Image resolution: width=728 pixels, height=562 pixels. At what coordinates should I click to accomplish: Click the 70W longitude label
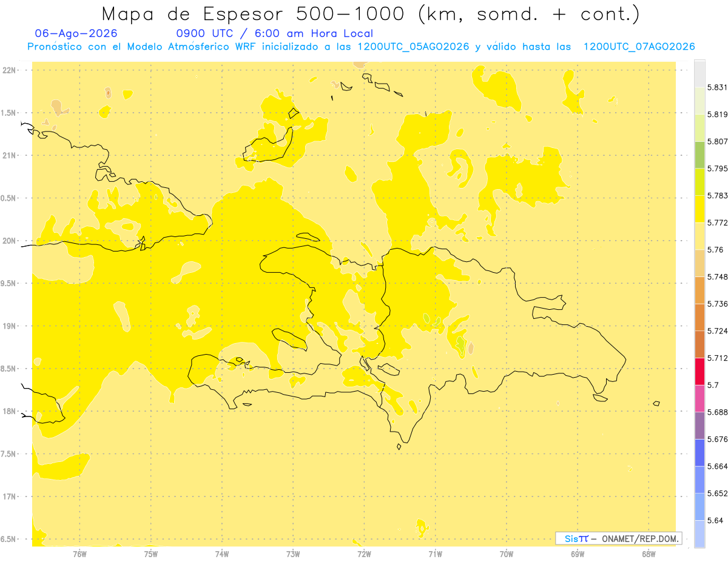[507, 554]
